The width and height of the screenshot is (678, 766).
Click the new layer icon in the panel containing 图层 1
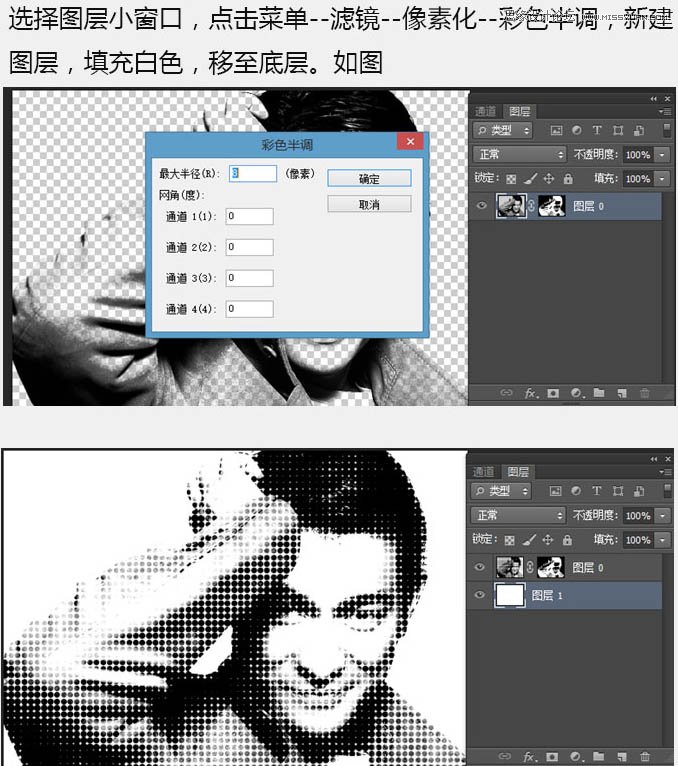pos(621,757)
